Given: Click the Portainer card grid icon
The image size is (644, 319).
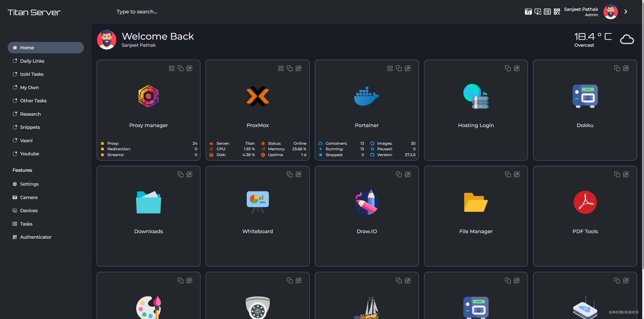Looking at the screenshot, I should (x=390, y=68).
